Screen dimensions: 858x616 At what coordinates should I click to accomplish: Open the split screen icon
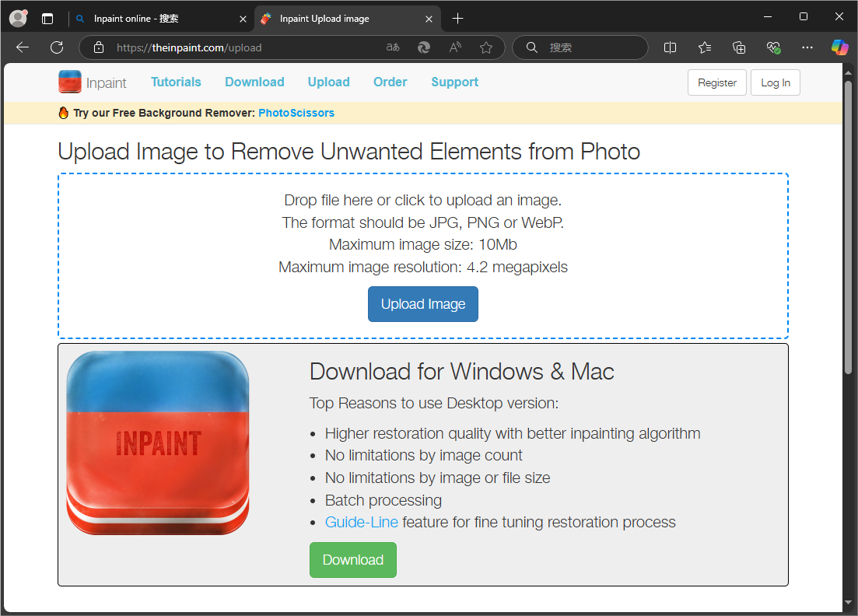(x=670, y=47)
